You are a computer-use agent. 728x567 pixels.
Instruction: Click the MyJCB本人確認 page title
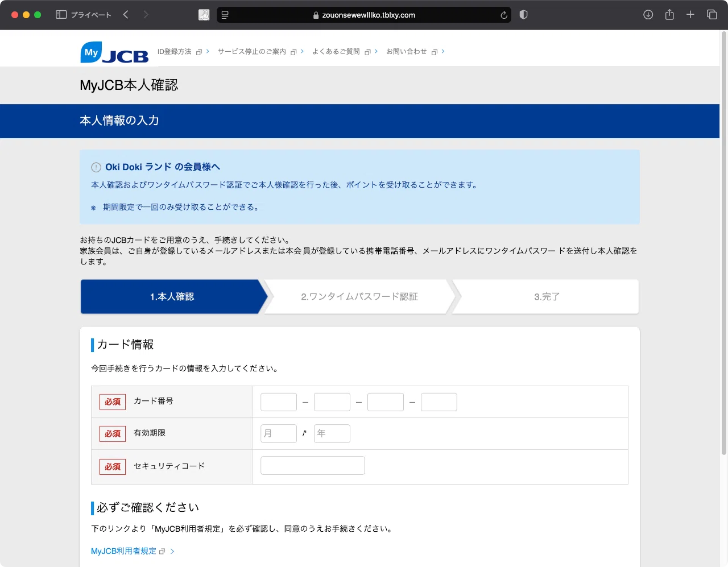point(129,85)
